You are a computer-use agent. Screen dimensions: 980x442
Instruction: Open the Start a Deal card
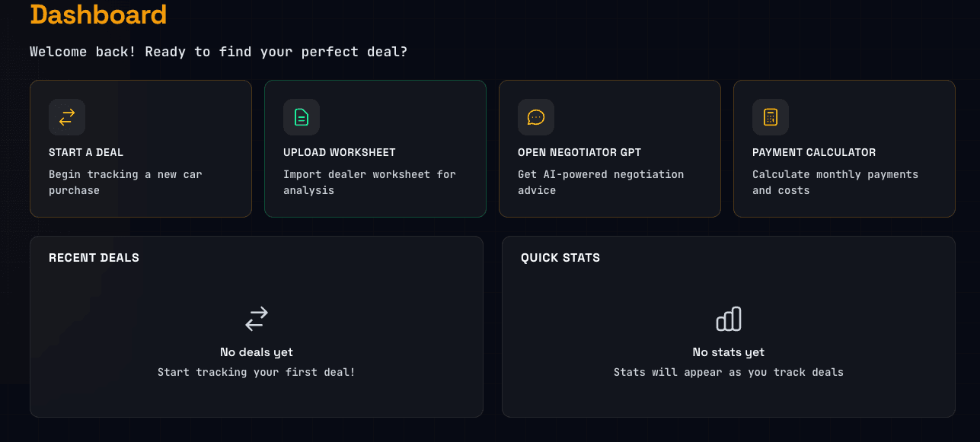tap(140, 148)
